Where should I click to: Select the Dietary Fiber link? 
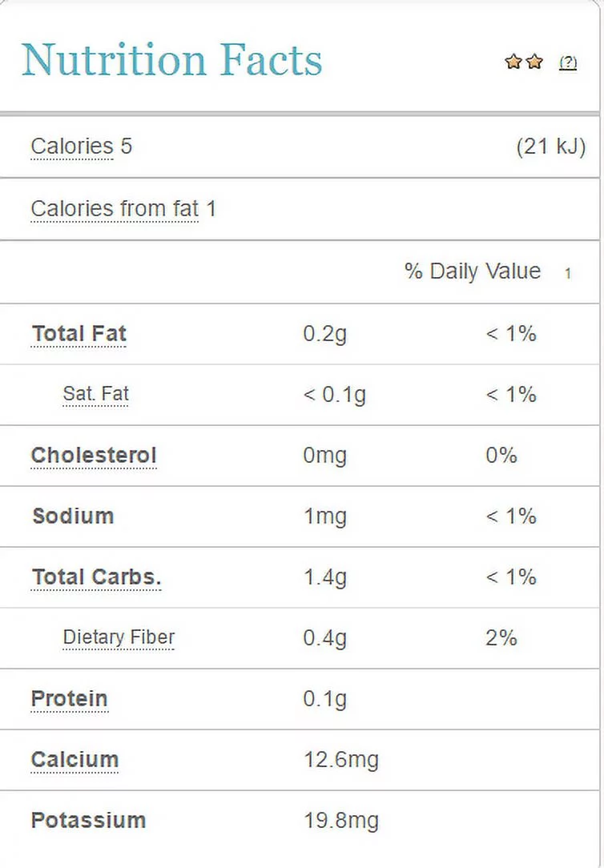[x=119, y=637]
